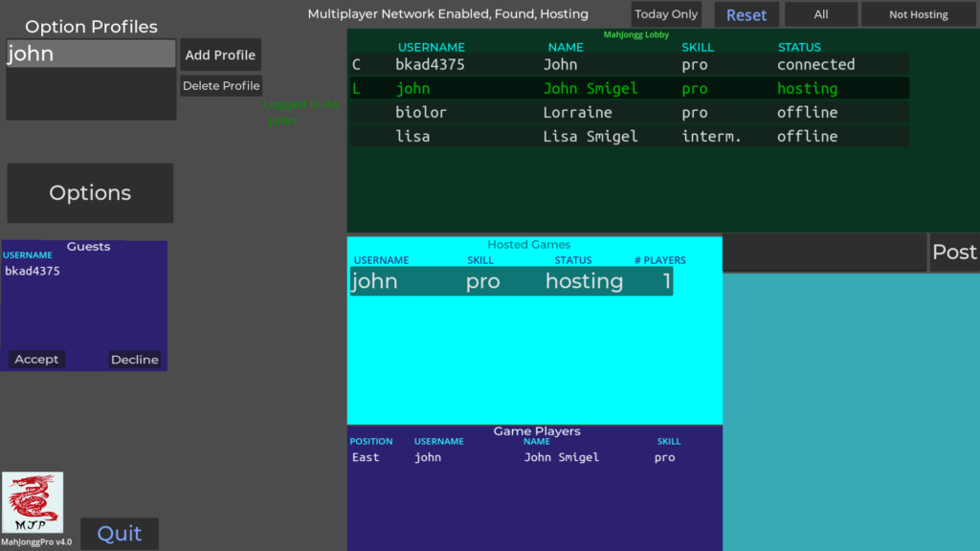
Task: Click the Delete Profile button
Action: [x=221, y=86]
